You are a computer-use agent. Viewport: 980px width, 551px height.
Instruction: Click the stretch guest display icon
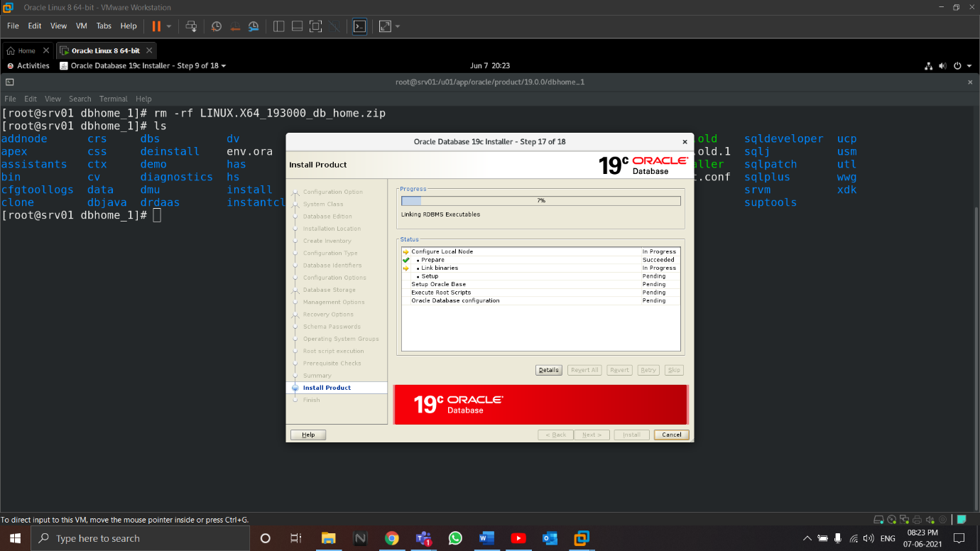[385, 26]
